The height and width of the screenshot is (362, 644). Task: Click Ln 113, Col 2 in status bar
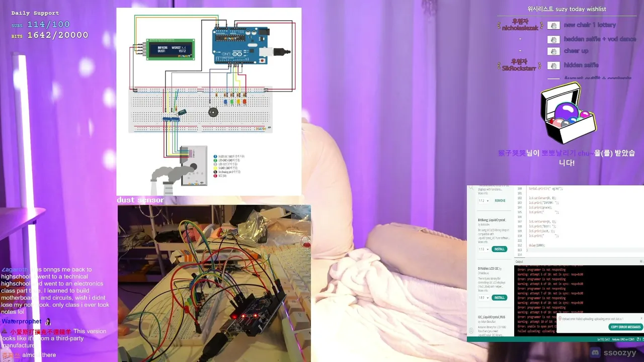604,340
